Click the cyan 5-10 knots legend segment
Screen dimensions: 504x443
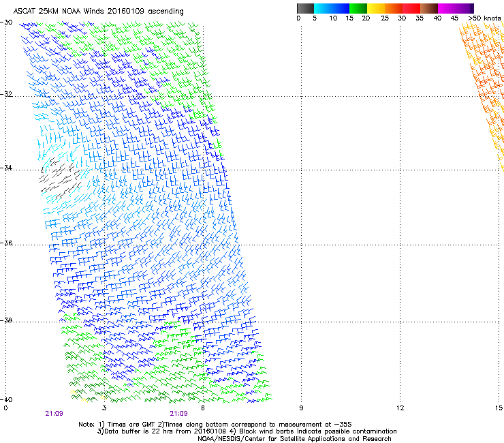[x=323, y=8]
